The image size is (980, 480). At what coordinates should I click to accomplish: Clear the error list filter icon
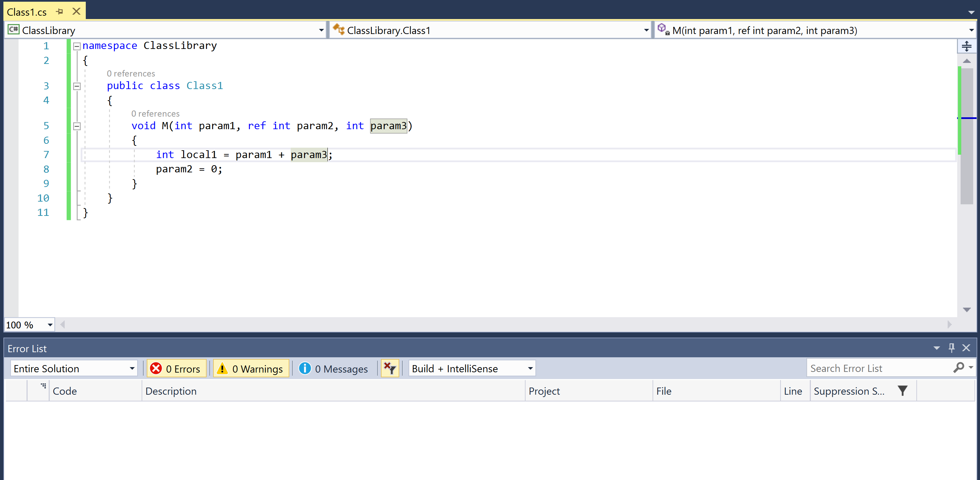click(390, 368)
